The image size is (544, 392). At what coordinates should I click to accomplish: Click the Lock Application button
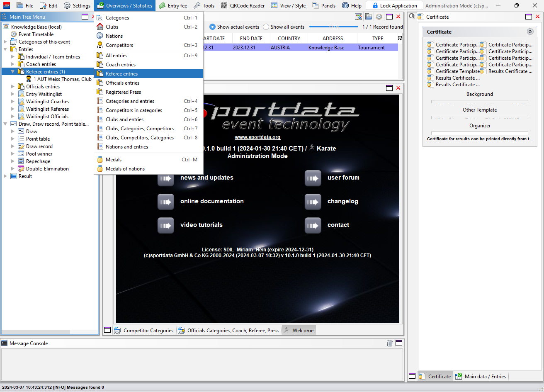(394, 6)
